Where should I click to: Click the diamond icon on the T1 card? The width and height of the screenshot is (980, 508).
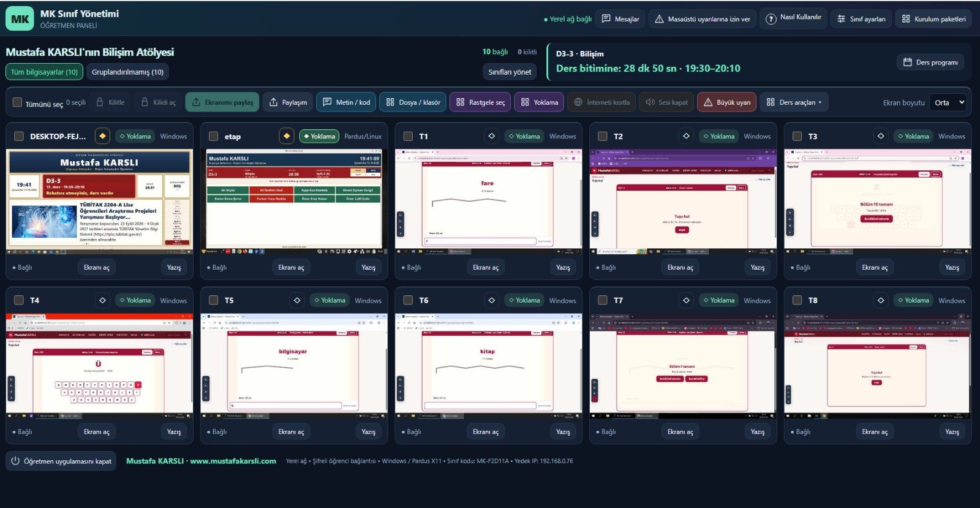pos(491,136)
